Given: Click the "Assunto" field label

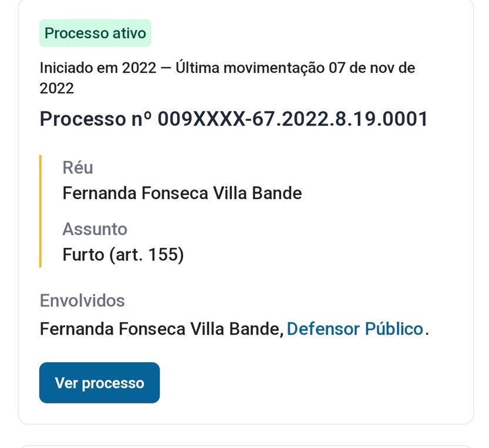Looking at the screenshot, I should tap(95, 229).
